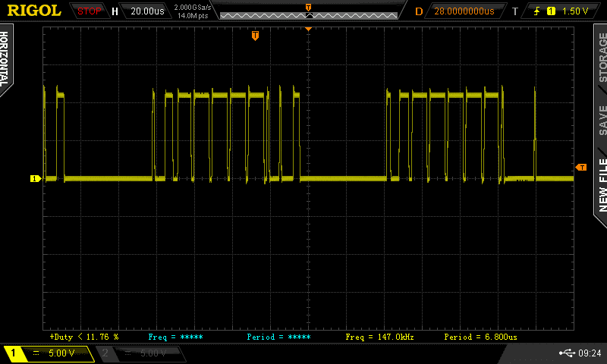Screen dimensions: 607x364
Task: Select the Freq = 147.0kHz measurement
Action: 379,336
